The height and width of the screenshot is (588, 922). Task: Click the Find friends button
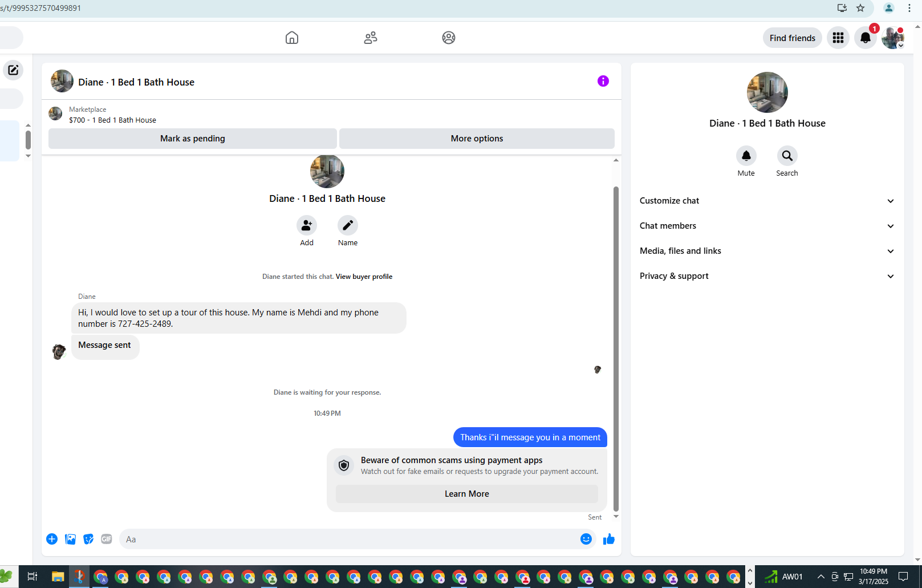tap(793, 38)
